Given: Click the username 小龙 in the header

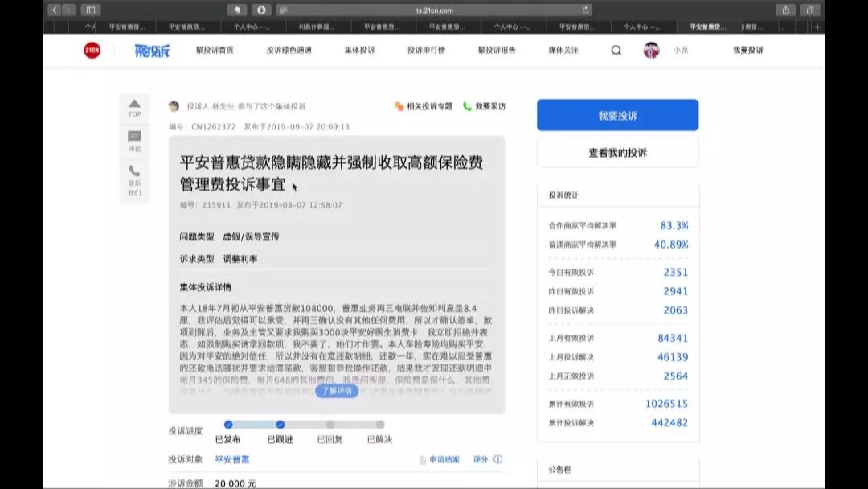Looking at the screenshot, I should [x=681, y=51].
